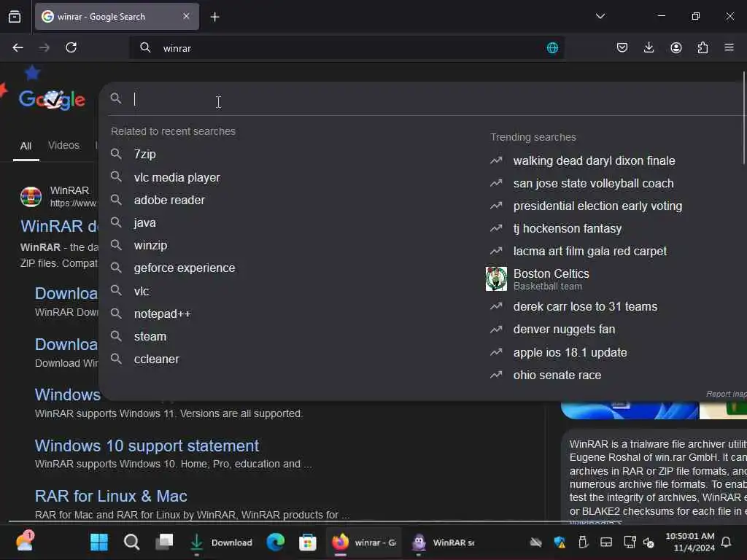Open Download app on taskbar

[x=220, y=542]
